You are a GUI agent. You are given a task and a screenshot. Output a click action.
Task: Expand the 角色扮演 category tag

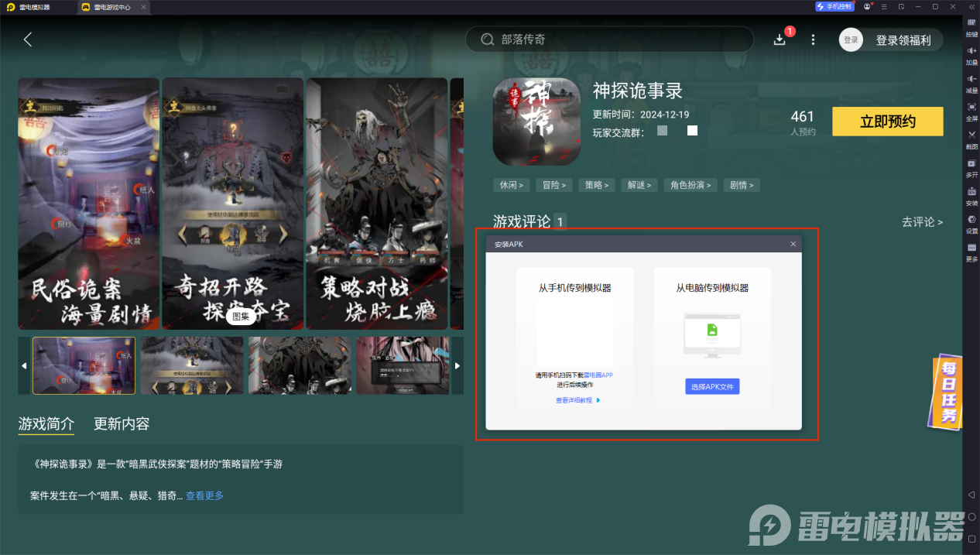690,185
